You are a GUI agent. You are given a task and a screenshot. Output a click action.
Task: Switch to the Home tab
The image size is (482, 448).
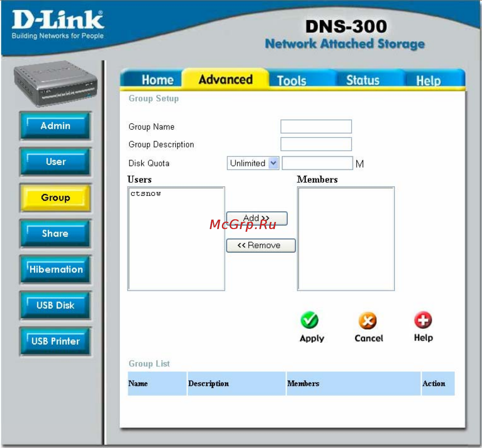(x=158, y=80)
